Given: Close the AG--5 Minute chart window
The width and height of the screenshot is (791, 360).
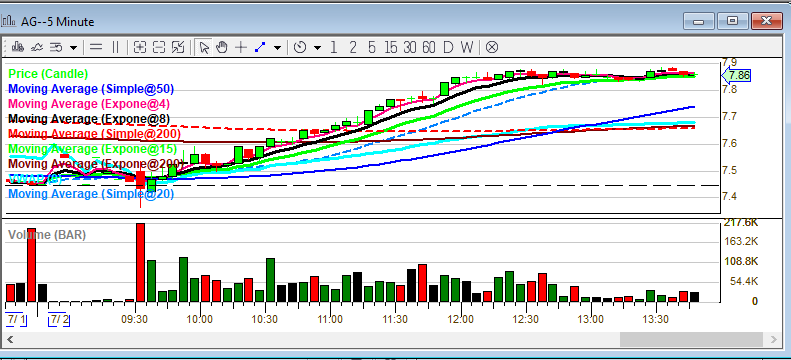Looking at the screenshot, I should 766,21.
